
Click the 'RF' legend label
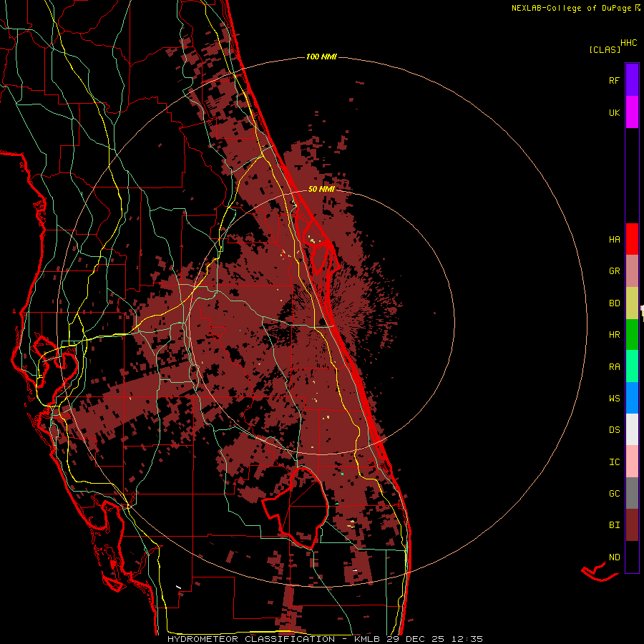[615, 80]
